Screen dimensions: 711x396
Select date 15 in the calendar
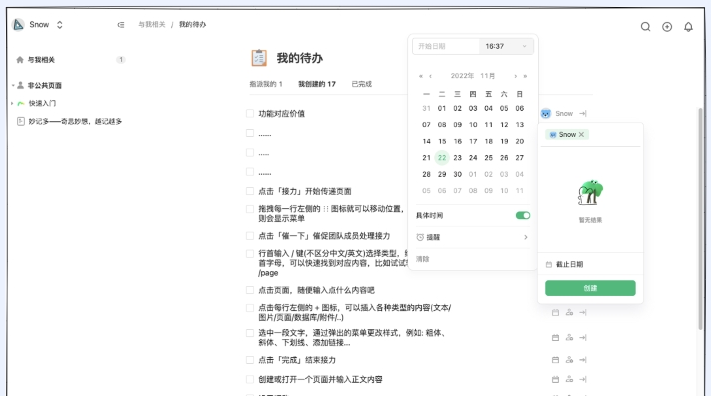(x=442, y=142)
